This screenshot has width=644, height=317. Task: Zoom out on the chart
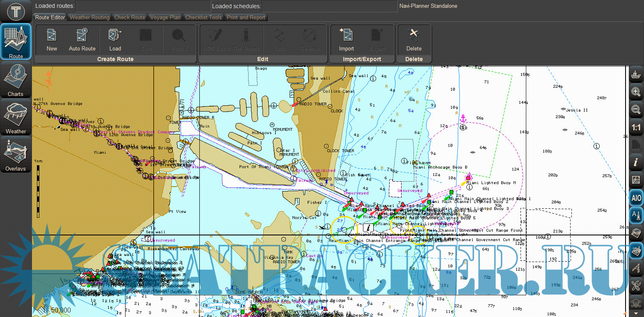click(x=636, y=109)
